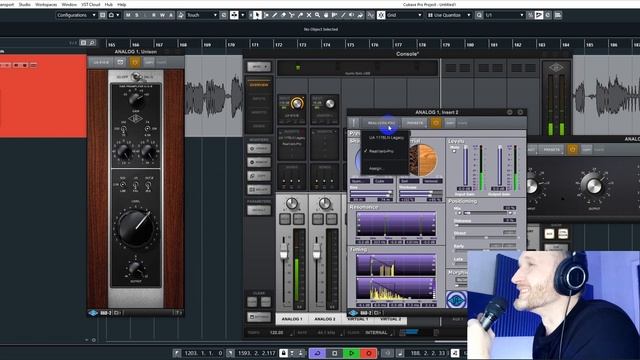Click the exclamation icon in Insert 2 window
640x360 pixels.
point(354,123)
